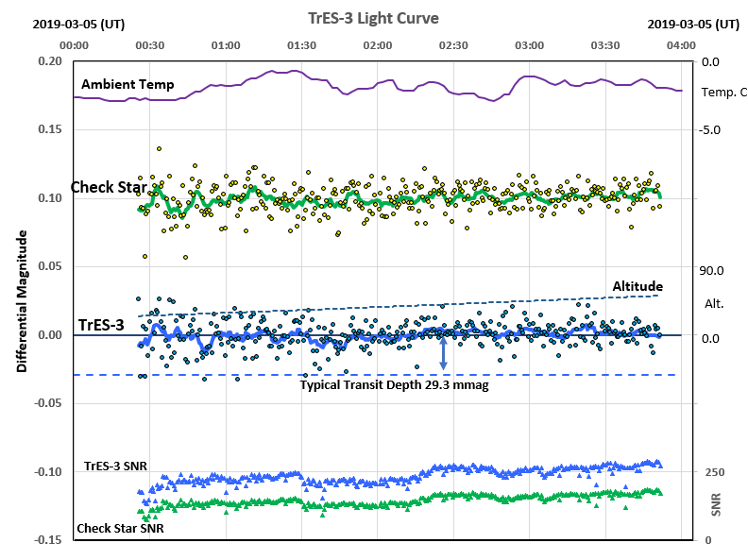Select the Check Star SNR label
The height and width of the screenshot is (560, 748).
click(120, 529)
